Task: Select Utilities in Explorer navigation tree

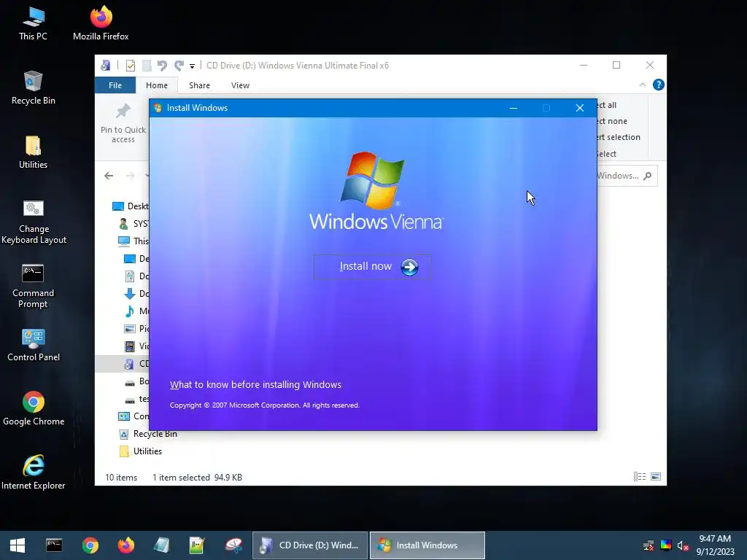Action: click(141, 451)
